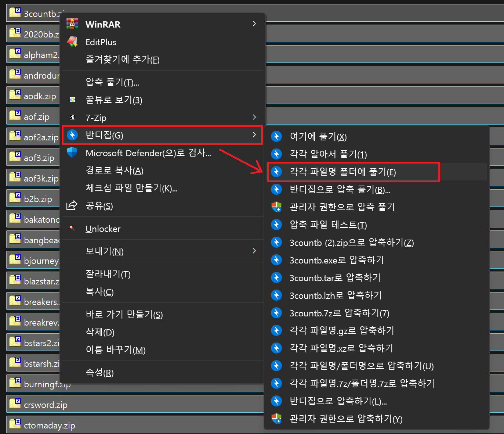The image size is (504, 434).
Task: Click the 반디집(G) lightning icon
Action: coord(72,135)
